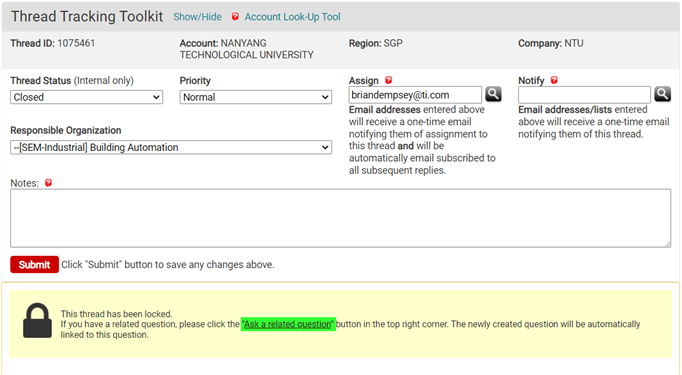Click the red Submit button
Image resolution: width=682 pixels, height=375 pixels.
tap(34, 265)
